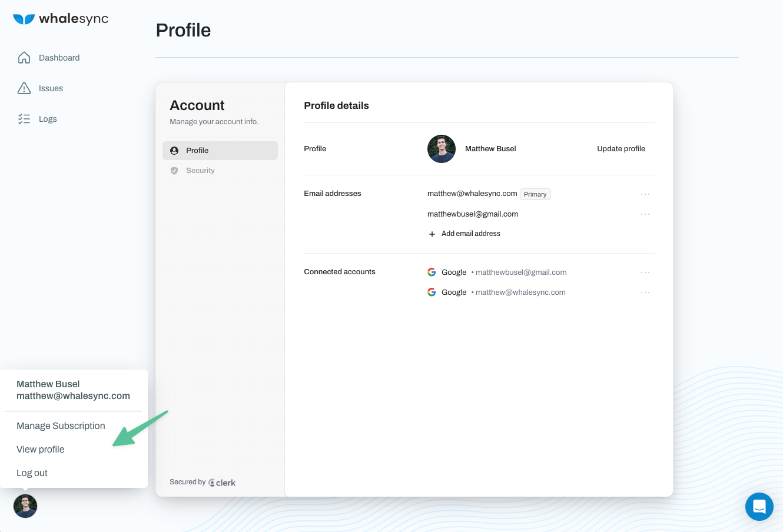Choose Log out from the menu
Image resolution: width=783 pixels, height=532 pixels.
pos(32,473)
